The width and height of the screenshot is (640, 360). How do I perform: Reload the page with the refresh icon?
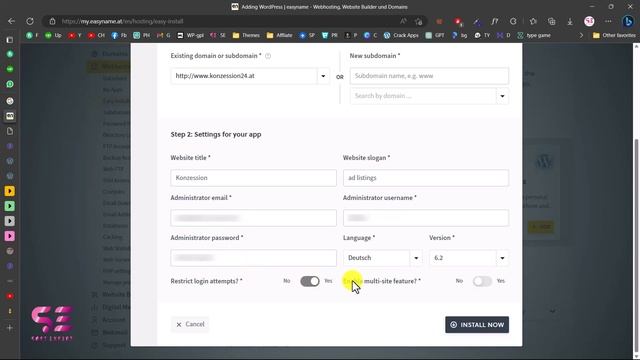click(30, 21)
